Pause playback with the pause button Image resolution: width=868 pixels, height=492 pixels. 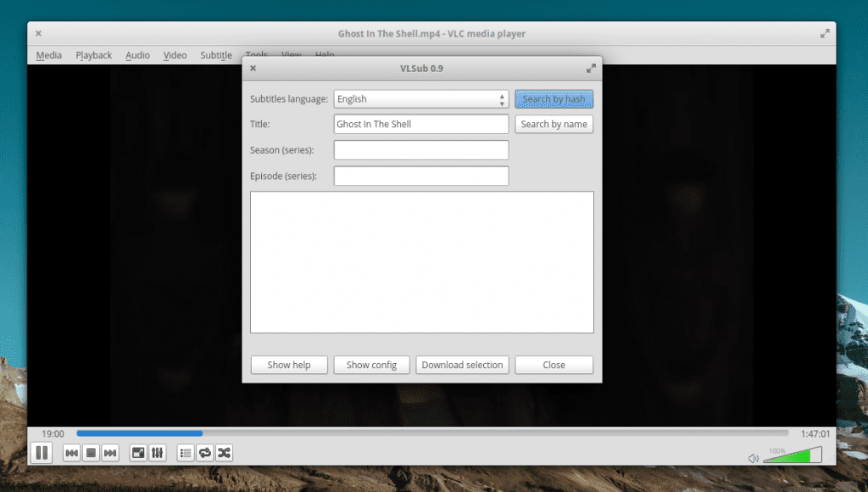42,453
